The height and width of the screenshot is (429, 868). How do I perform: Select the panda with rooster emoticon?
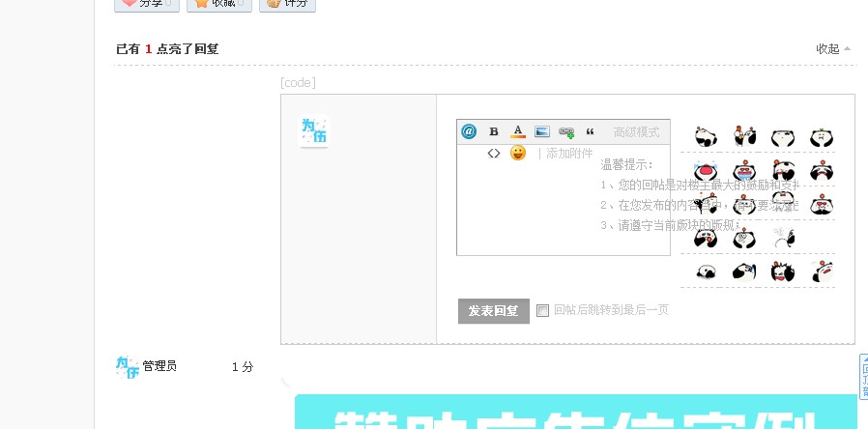pos(744,135)
